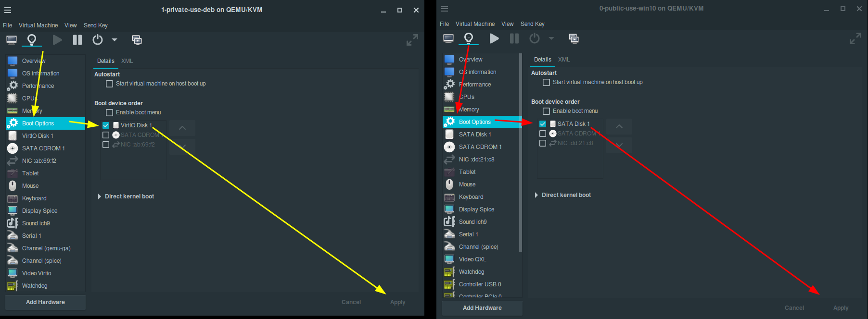Move boot device up in win10 window
Viewport: 868px width, 319px height.
(619, 126)
